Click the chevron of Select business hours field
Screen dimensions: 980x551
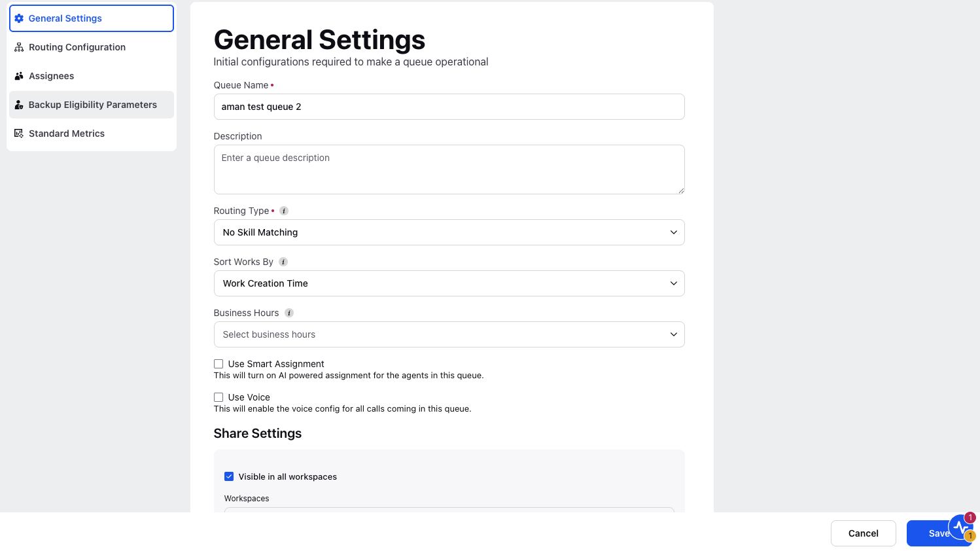coord(674,334)
